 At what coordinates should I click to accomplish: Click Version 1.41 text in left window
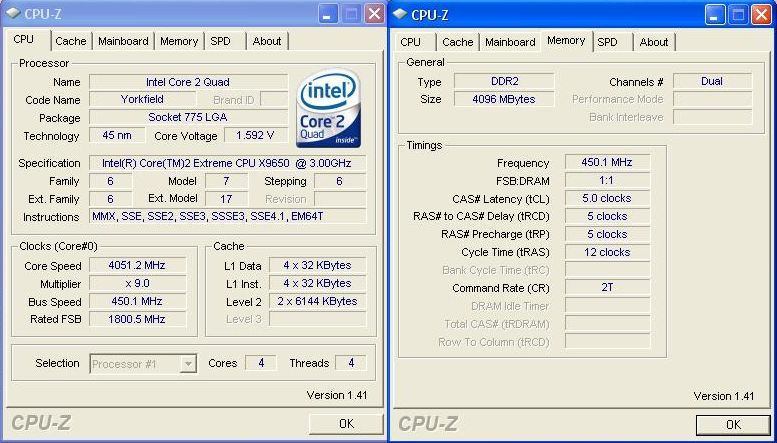tap(337, 395)
